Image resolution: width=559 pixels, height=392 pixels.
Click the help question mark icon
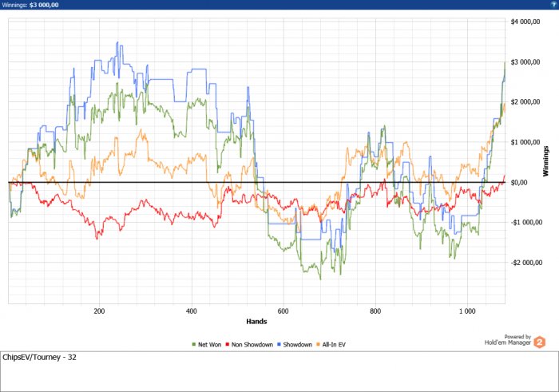(553, 4)
